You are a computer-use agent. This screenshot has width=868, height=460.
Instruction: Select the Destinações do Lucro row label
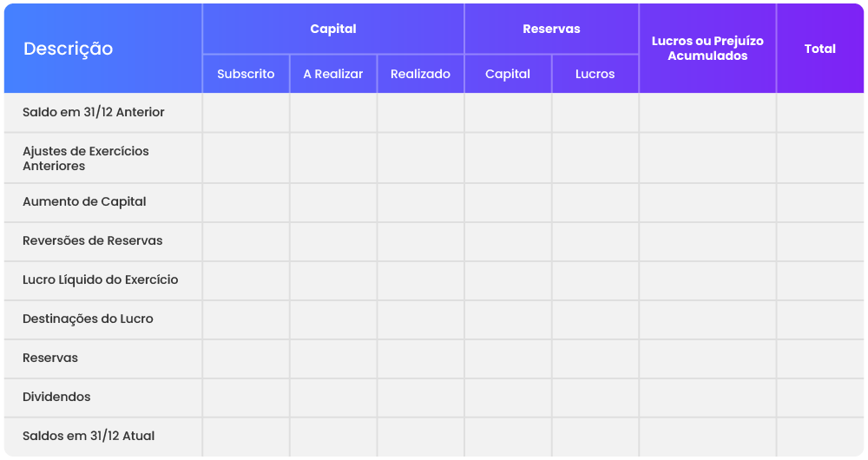tap(88, 319)
